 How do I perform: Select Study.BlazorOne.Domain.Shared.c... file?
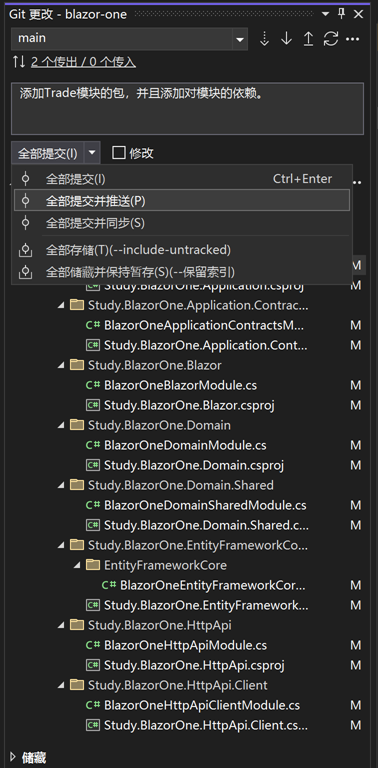coord(206,525)
